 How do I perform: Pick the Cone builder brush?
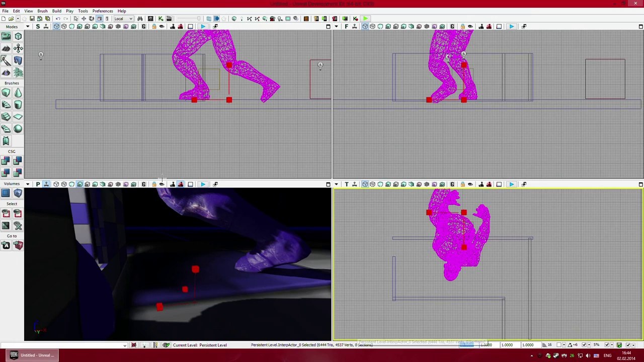tap(18, 93)
